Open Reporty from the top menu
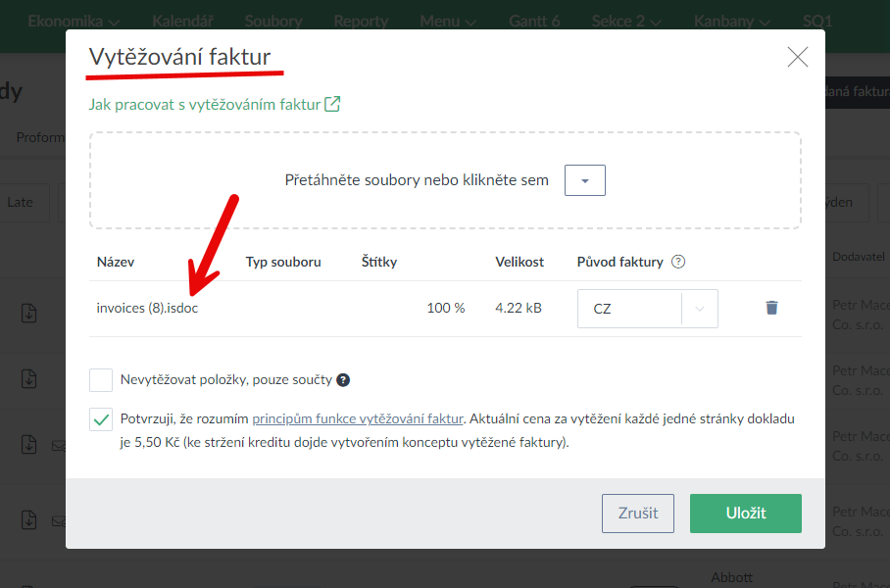 pyautogui.click(x=361, y=21)
